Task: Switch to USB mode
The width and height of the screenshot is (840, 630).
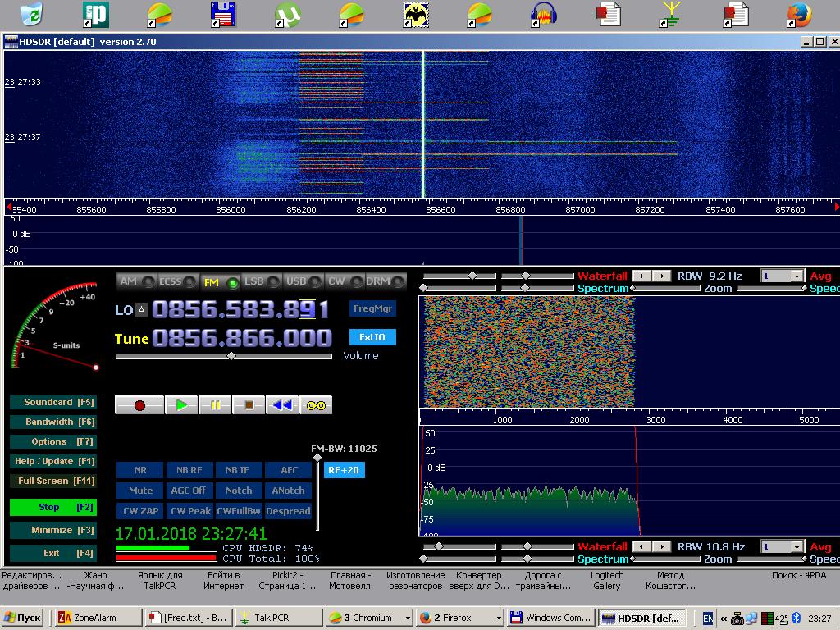Action: (304, 281)
